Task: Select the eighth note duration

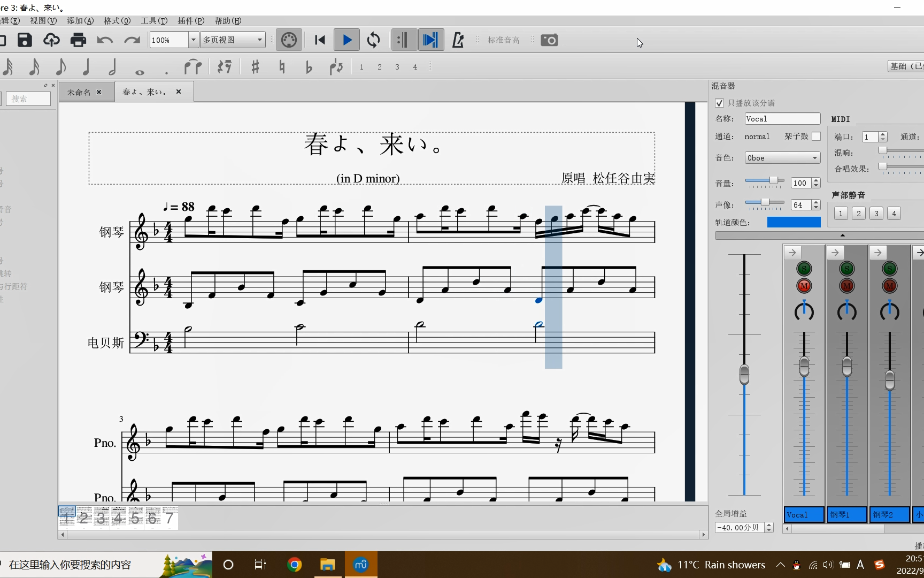Action: [x=60, y=67]
